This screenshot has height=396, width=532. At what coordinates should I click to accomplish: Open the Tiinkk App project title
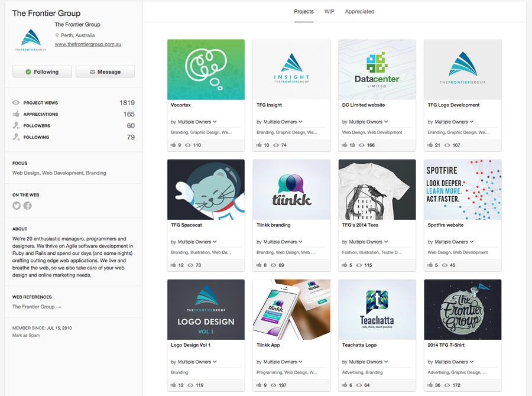point(268,345)
